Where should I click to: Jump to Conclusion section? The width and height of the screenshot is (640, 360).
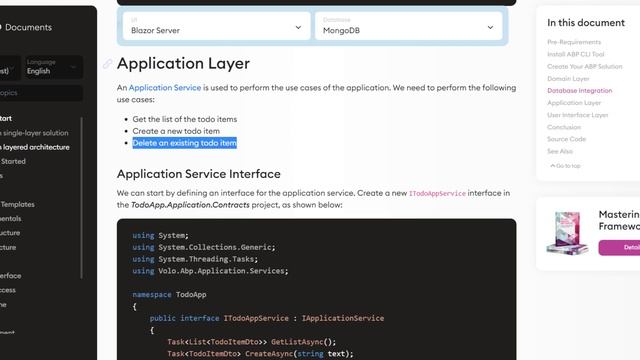(x=564, y=127)
